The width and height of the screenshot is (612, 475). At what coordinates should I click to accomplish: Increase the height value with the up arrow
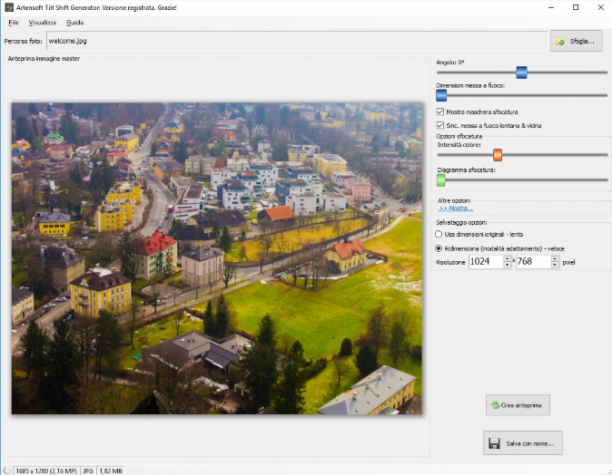click(555, 258)
